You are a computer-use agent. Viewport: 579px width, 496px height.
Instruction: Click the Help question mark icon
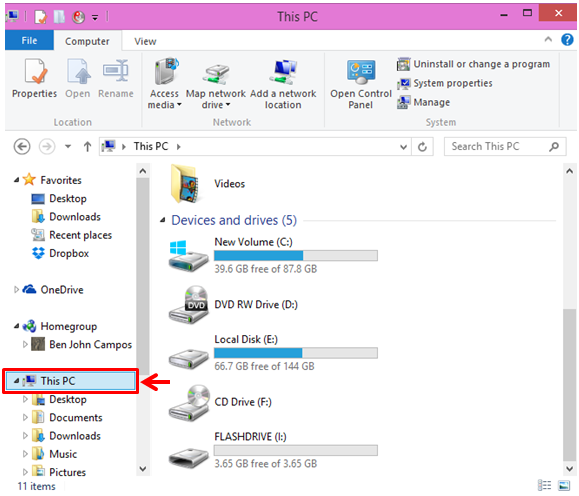point(567,40)
